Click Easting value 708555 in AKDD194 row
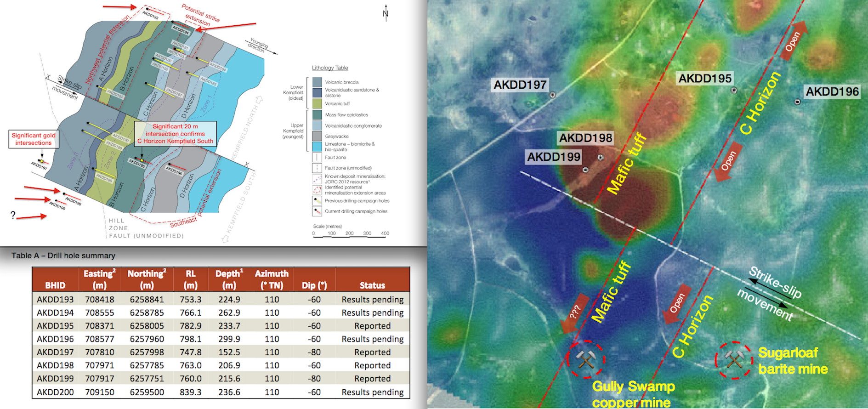Viewport: 868px width, 409px height. coord(100,313)
